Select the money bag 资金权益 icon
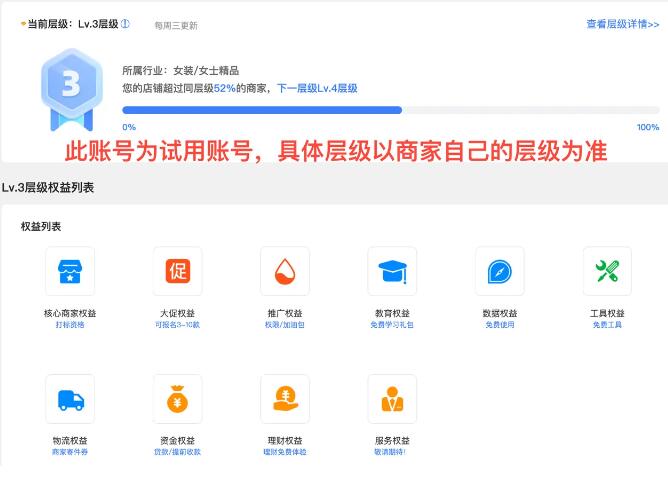Image resolution: width=668 pixels, height=482 pixels. coord(178,399)
